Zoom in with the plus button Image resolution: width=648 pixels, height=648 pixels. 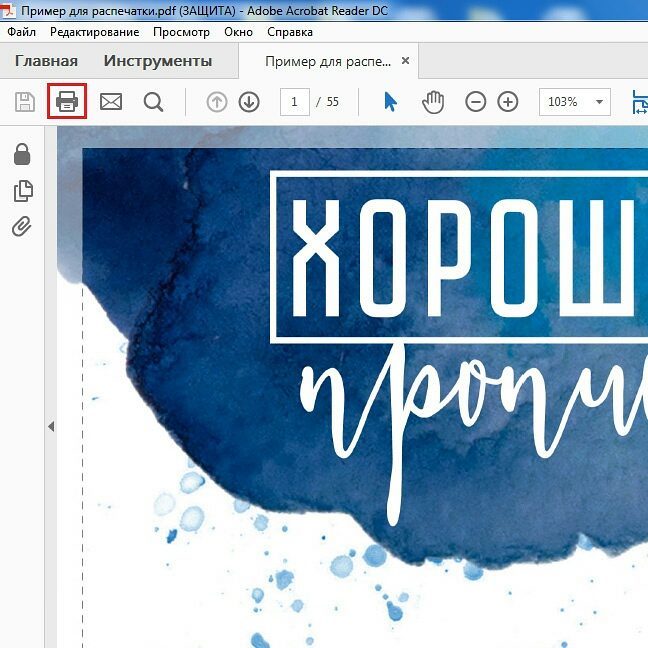(x=508, y=102)
